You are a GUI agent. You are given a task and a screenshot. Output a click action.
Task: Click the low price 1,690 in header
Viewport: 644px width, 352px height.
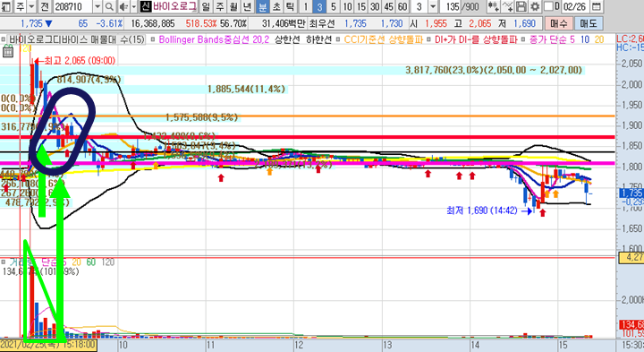[x=524, y=24]
